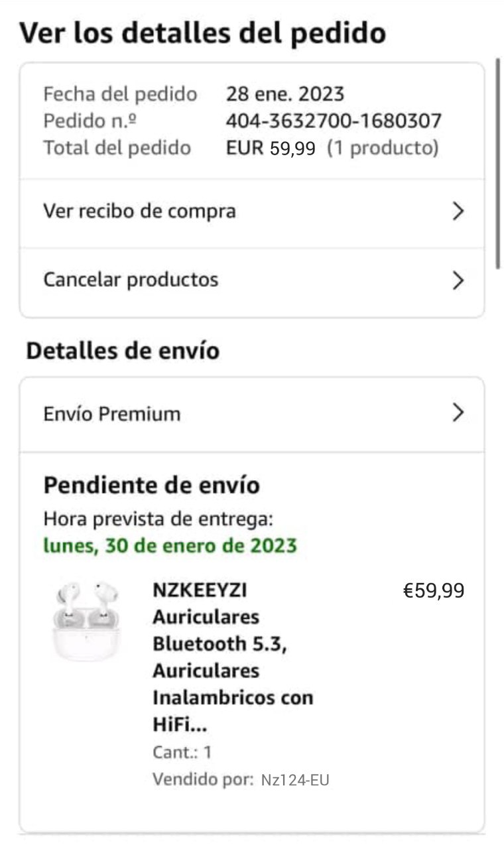The image size is (504, 849).
Task: Tap the Pendiente de envío status heading
Action: pyautogui.click(x=151, y=486)
